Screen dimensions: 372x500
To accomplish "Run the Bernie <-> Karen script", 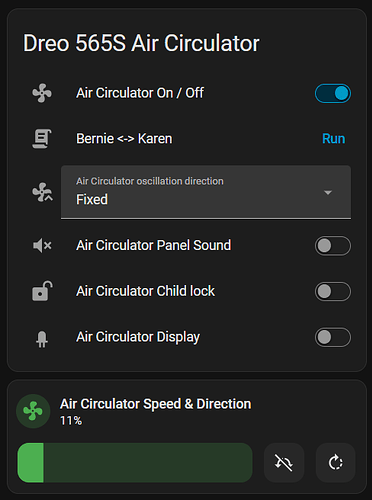I will click(x=333, y=139).
